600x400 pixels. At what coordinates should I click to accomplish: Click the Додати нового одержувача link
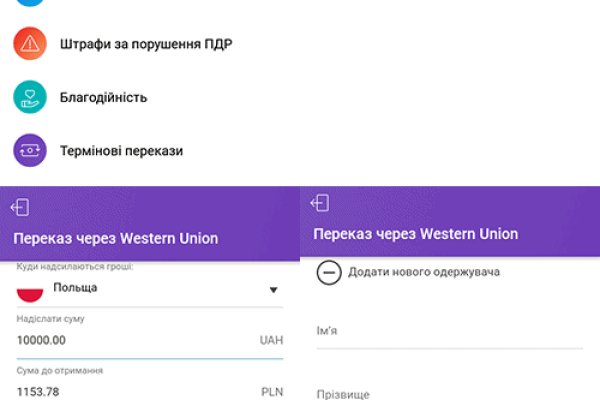(424, 272)
